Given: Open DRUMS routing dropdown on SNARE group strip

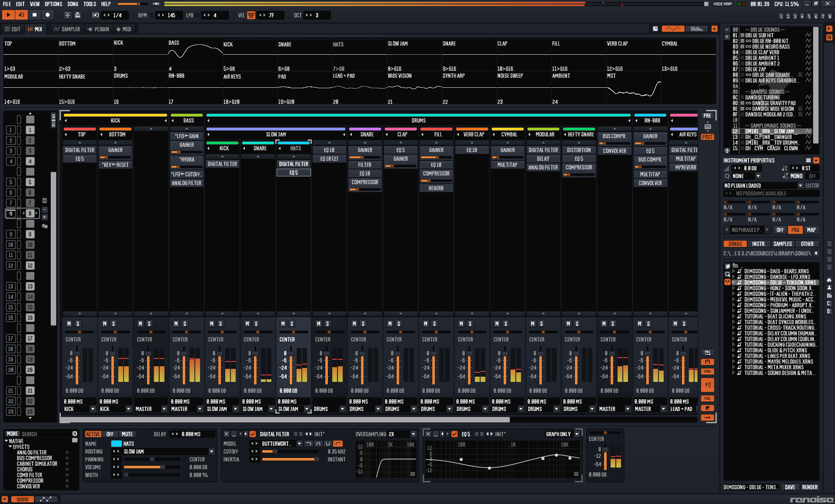Looking at the screenshot, I should (378, 409).
